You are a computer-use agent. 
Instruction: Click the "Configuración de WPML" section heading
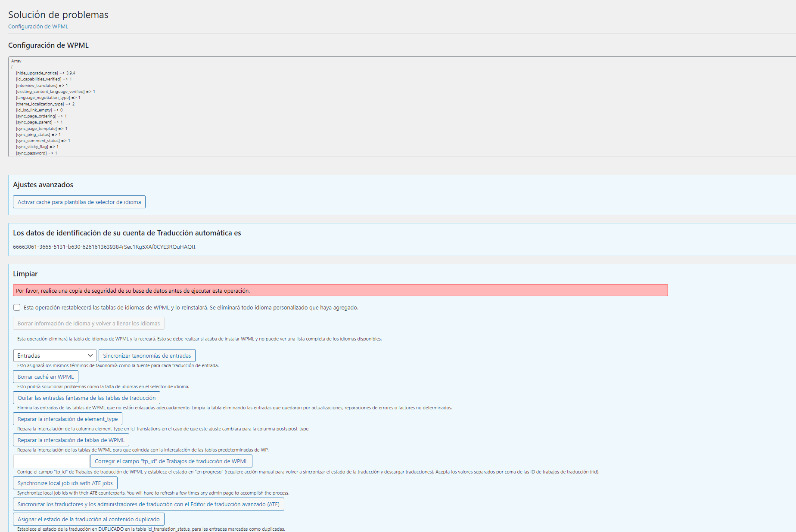(x=48, y=45)
